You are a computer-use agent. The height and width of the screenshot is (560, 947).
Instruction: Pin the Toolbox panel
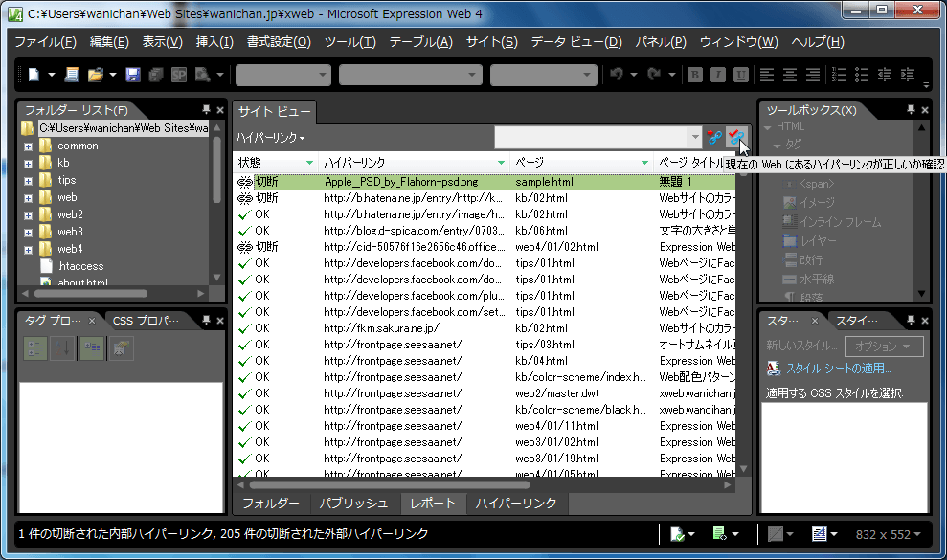pos(911,109)
